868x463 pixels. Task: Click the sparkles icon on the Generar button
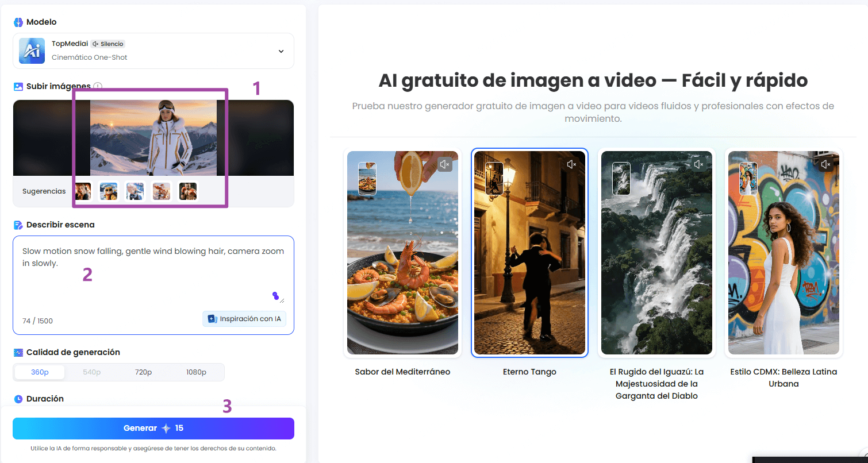coord(167,428)
